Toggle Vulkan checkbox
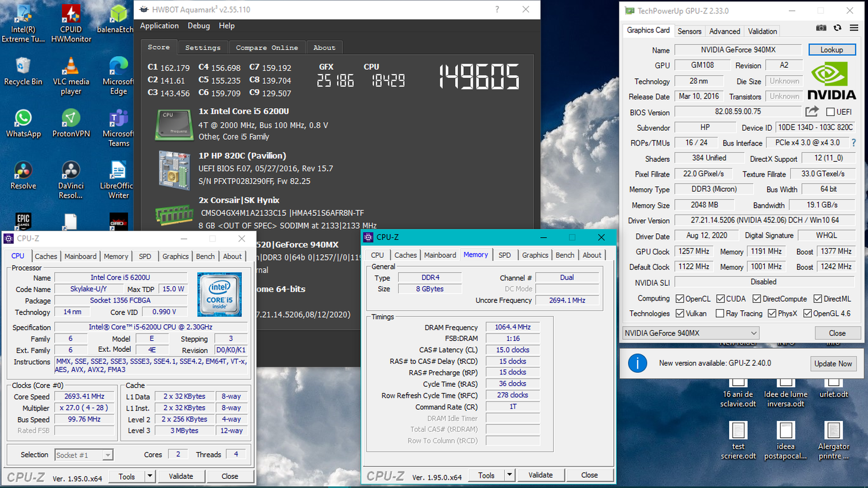Viewport: 868px width, 488px height. point(679,313)
